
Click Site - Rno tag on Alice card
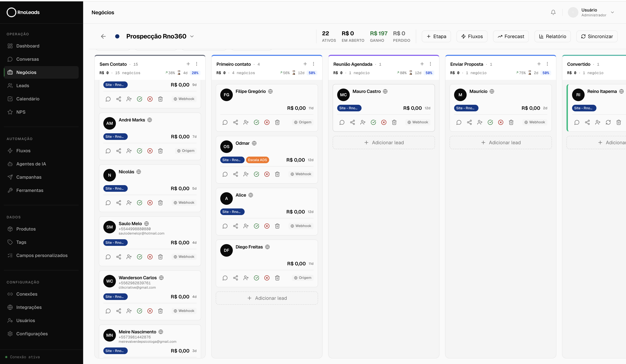pos(232,212)
